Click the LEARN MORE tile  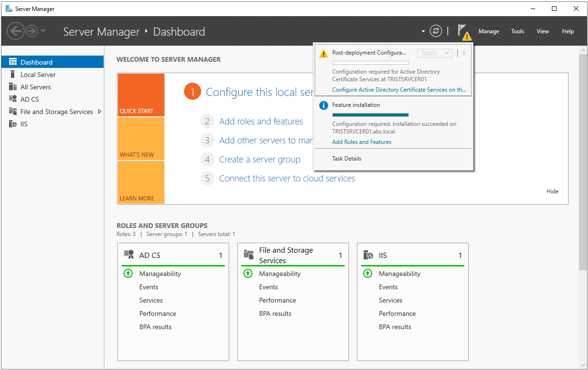point(141,182)
